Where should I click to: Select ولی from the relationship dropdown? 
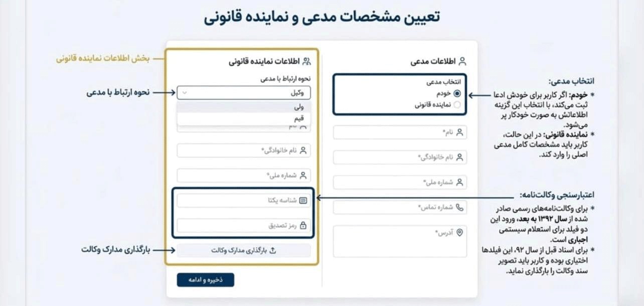[243, 107]
